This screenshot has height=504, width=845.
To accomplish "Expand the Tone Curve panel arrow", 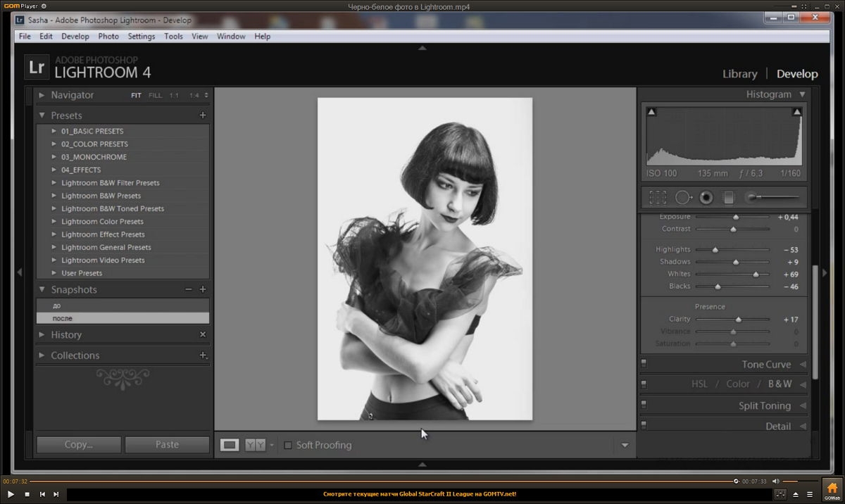I will 803,365.
